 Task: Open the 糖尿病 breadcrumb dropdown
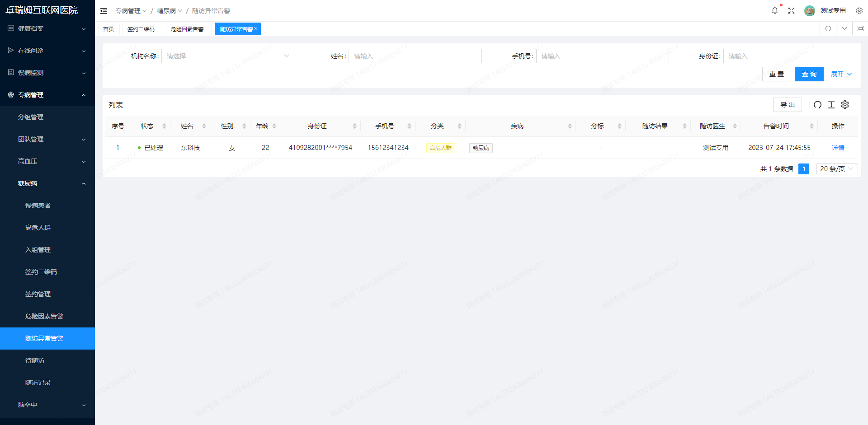pos(169,11)
